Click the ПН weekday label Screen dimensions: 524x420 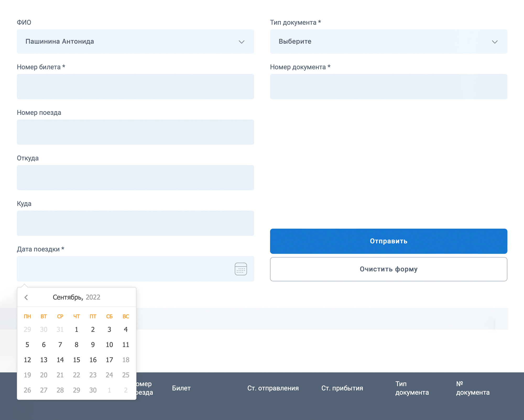(x=27, y=316)
